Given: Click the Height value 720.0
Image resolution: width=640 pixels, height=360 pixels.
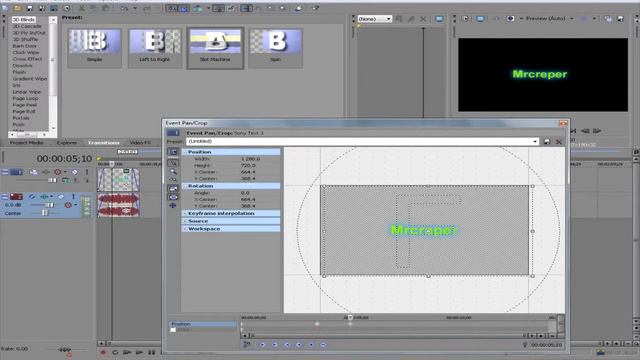Looking at the screenshot, I should 248,165.
